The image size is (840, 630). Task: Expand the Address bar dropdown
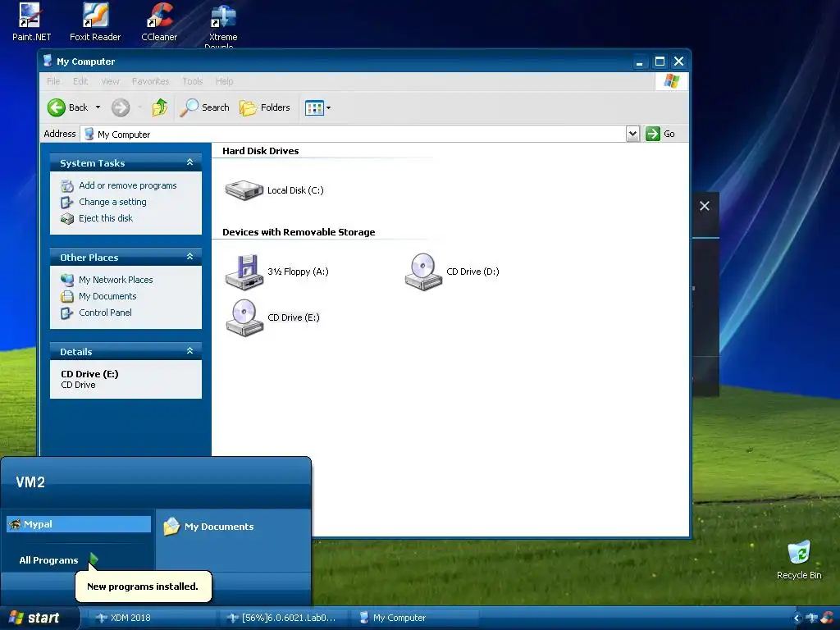(632, 134)
